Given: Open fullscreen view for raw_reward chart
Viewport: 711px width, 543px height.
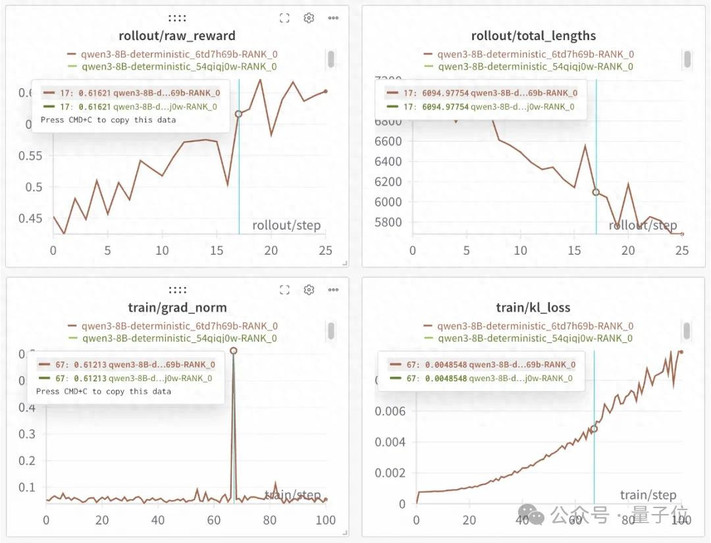Looking at the screenshot, I should click(284, 18).
